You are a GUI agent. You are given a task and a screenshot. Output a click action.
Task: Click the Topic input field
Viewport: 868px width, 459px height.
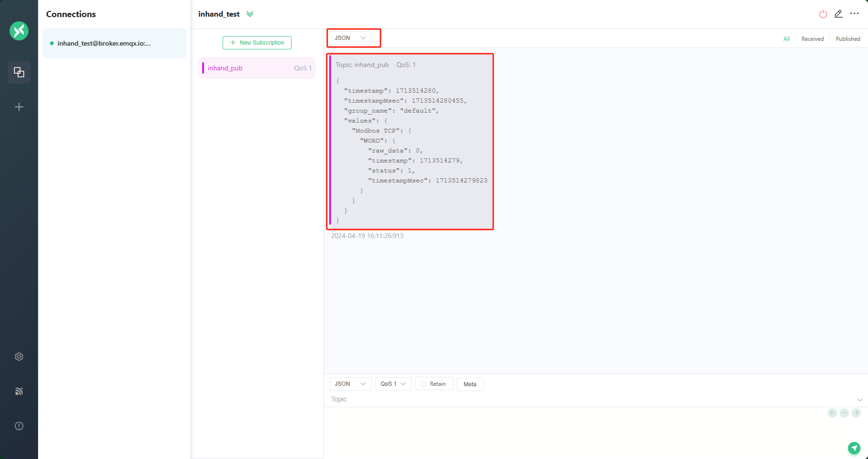(590, 399)
